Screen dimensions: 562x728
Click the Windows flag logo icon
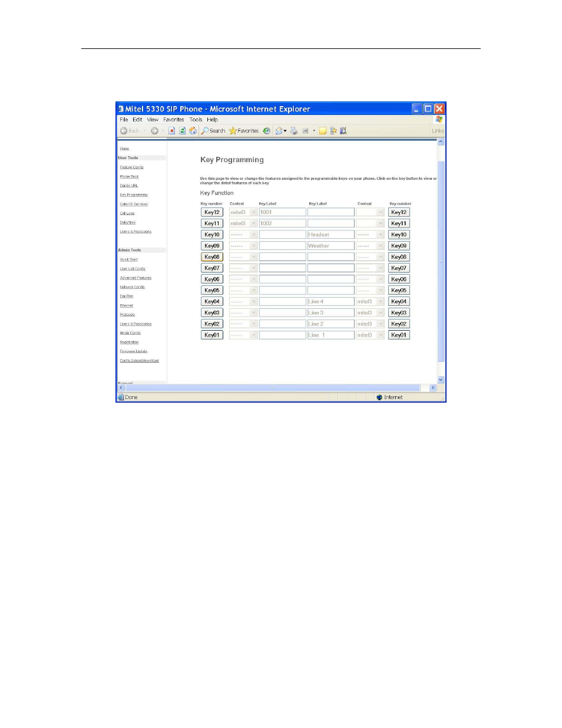point(439,120)
